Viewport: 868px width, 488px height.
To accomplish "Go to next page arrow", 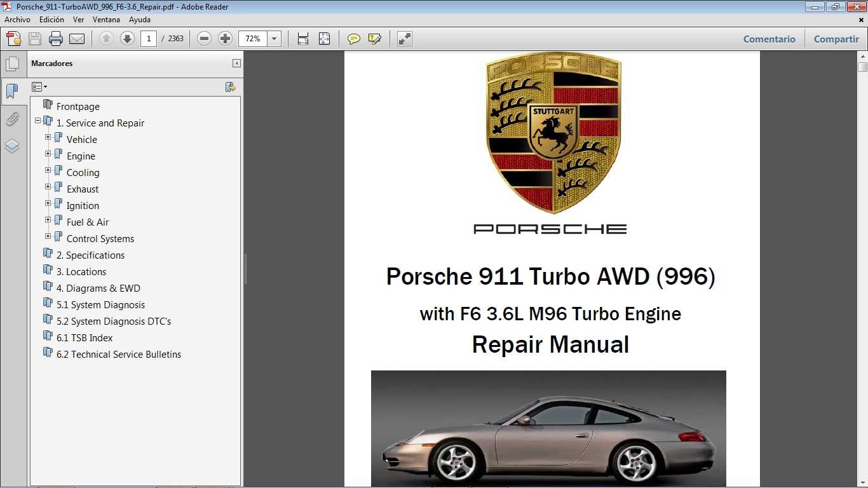I will [127, 39].
